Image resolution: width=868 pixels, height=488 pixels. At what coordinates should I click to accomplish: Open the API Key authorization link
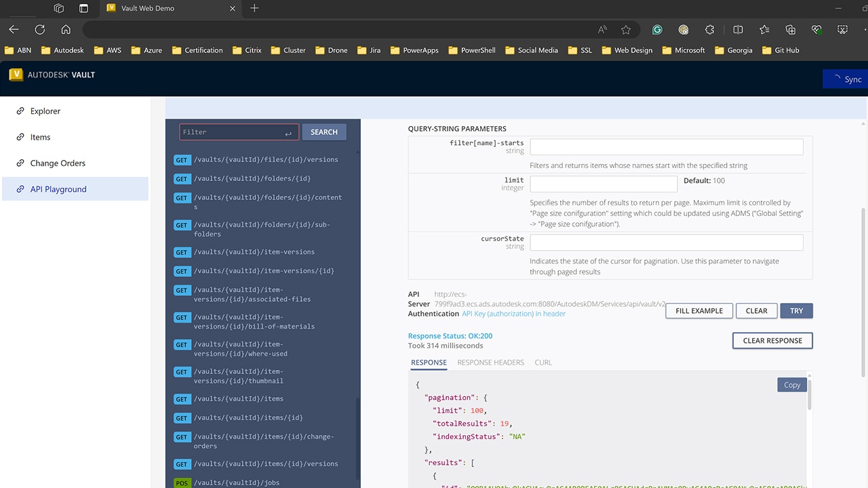(x=513, y=314)
